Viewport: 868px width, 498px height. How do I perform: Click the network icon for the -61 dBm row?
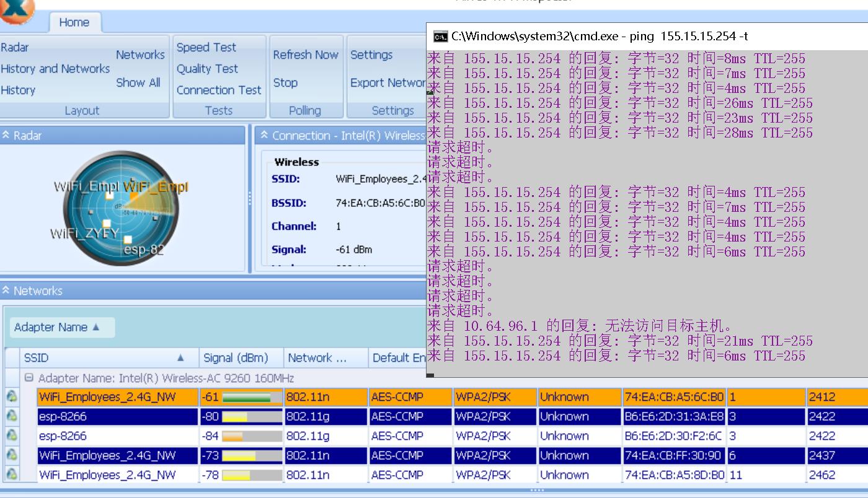click(12, 397)
